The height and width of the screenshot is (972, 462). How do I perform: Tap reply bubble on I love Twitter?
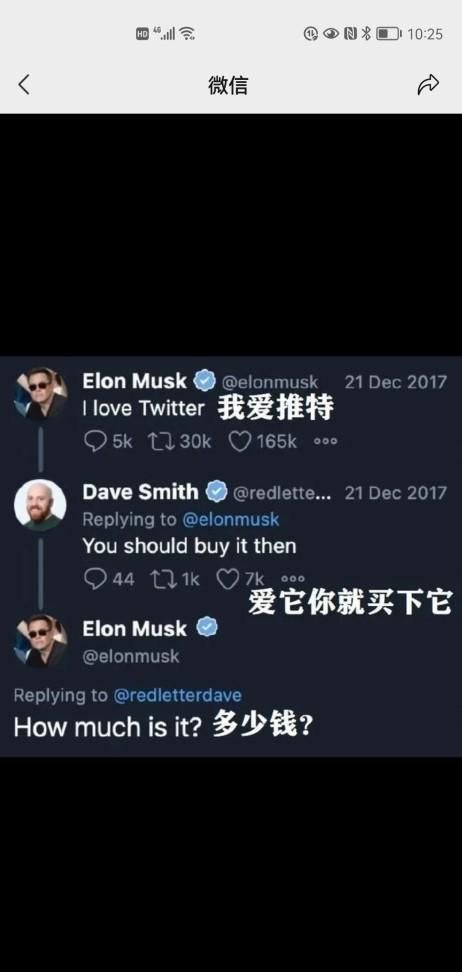point(95,441)
